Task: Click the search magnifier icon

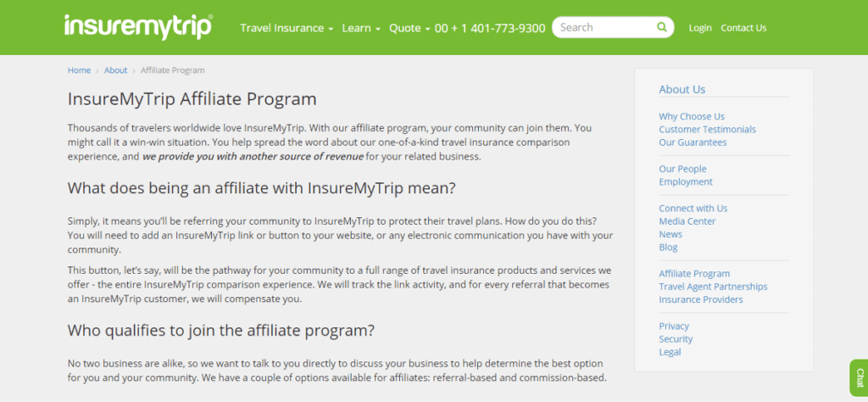Action: 661,27
